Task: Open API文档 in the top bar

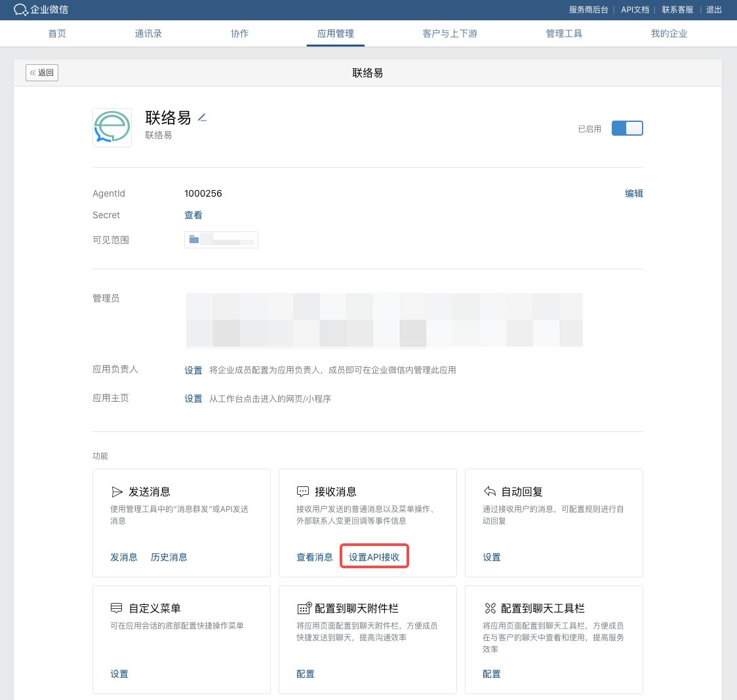Action: [x=635, y=10]
